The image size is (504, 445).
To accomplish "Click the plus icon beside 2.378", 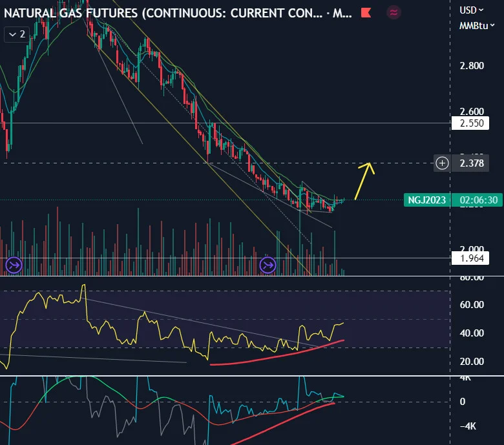I will [x=442, y=163].
